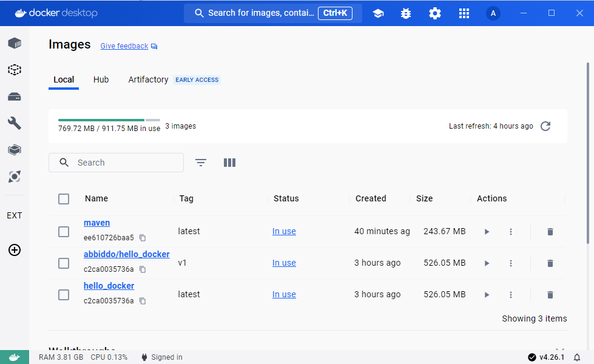This screenshot has height=364, width=594.
Task: Sort by the Name column header
Action: tap(96, 198)
